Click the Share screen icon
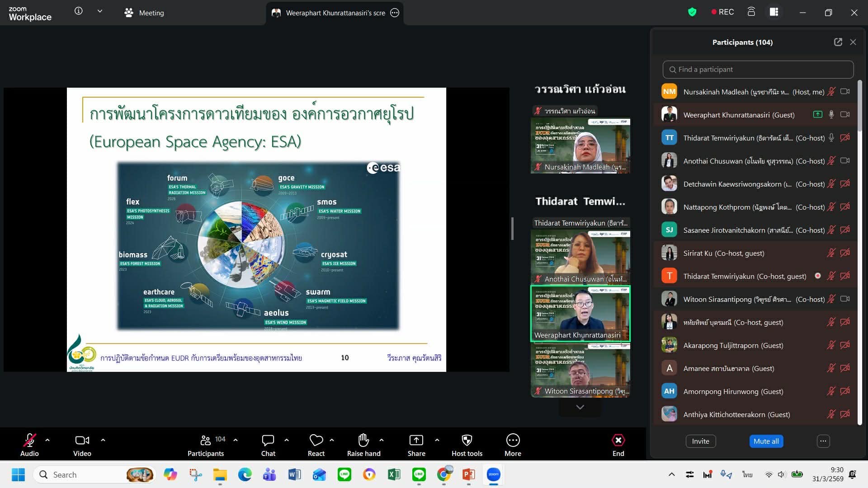The width and height of the screenshot is (868, 488). pyautogui.click(x=416, y=440)
